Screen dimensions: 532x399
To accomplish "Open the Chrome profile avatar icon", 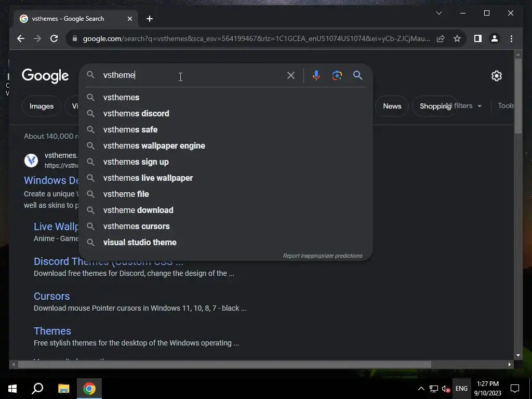I will (495, 38).
